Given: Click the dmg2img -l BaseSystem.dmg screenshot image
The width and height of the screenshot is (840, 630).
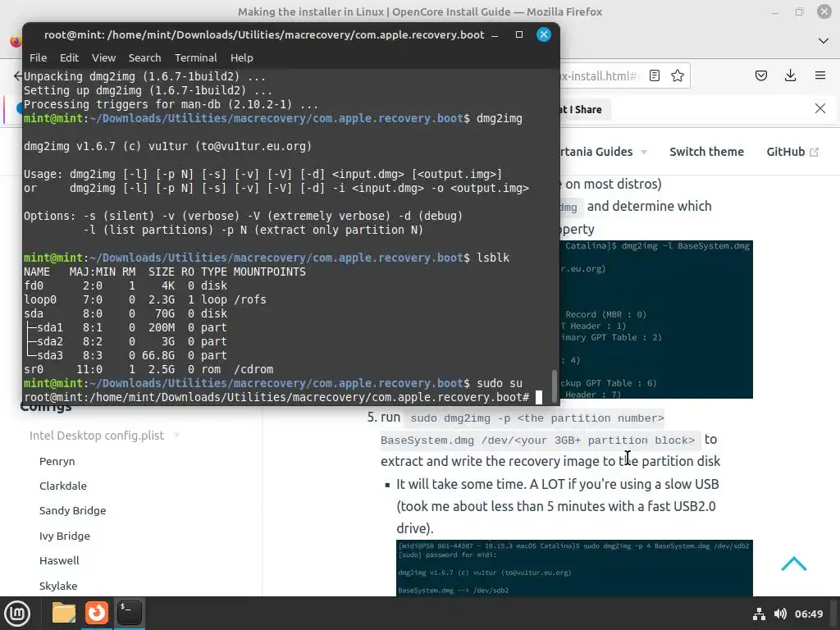Looking at the screenshot, I should pos(656,319).
